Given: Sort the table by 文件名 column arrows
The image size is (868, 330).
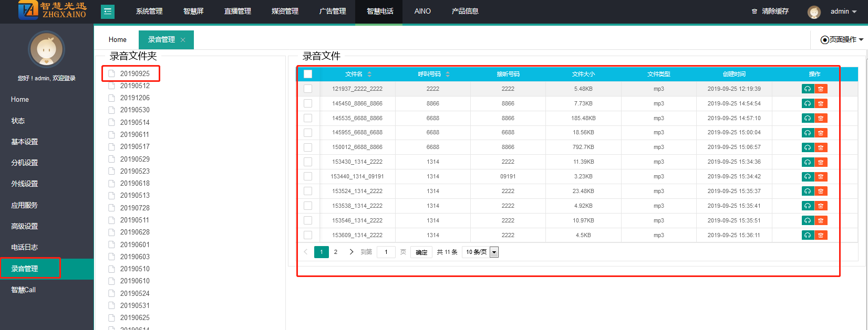Looking at the screenshot, I should point(369,74).
